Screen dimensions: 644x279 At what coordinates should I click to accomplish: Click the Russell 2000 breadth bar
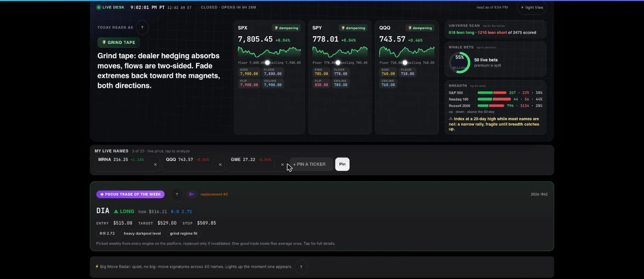coord(491,106)
